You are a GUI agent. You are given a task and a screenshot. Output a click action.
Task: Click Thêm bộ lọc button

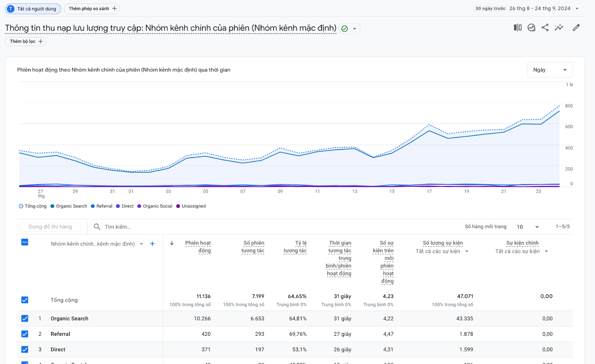click(26, 41)
